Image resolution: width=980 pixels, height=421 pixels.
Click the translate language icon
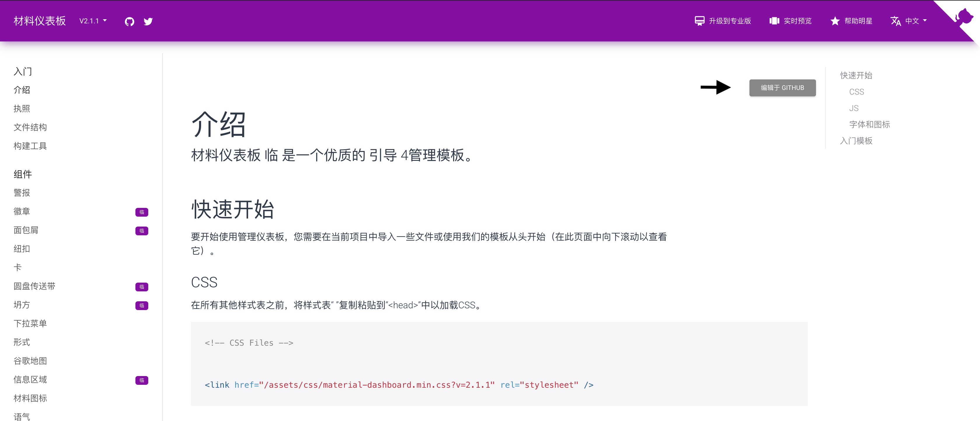(x=896, y=21)
